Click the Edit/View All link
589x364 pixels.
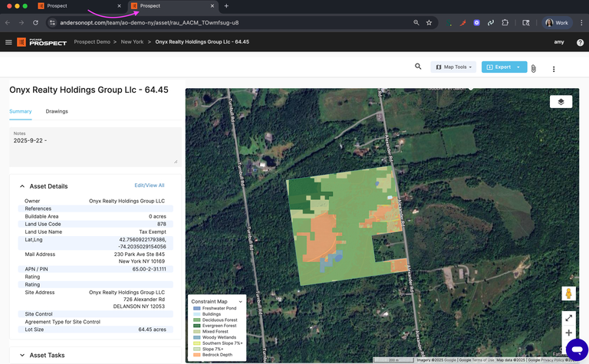(x=149, y=185)
